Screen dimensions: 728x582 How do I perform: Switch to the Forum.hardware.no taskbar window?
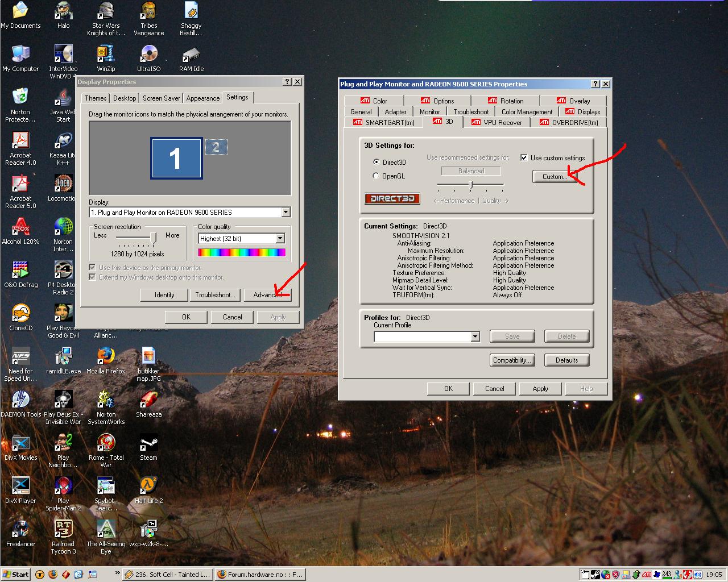260,575
